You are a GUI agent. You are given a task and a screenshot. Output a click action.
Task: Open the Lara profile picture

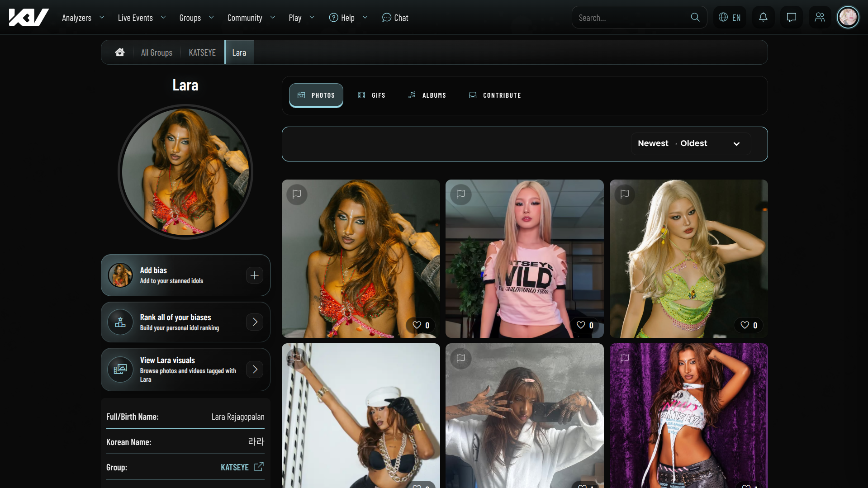[185, 172]
